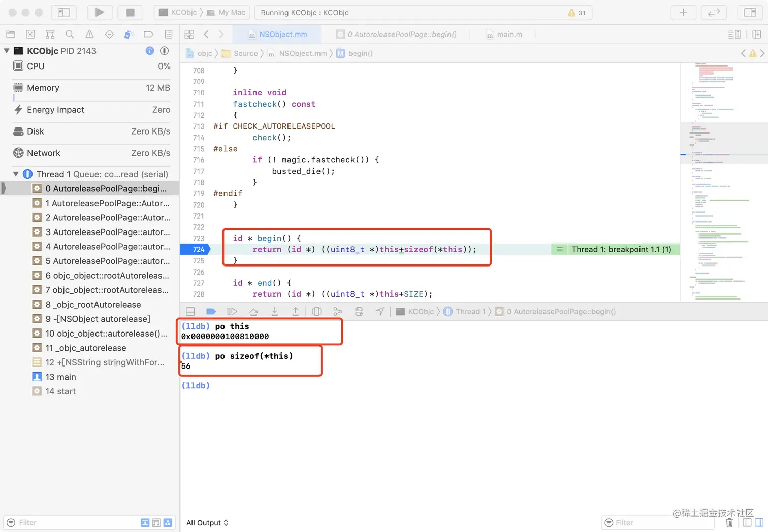Open the CPU gauge report

[x=91, y=66]
